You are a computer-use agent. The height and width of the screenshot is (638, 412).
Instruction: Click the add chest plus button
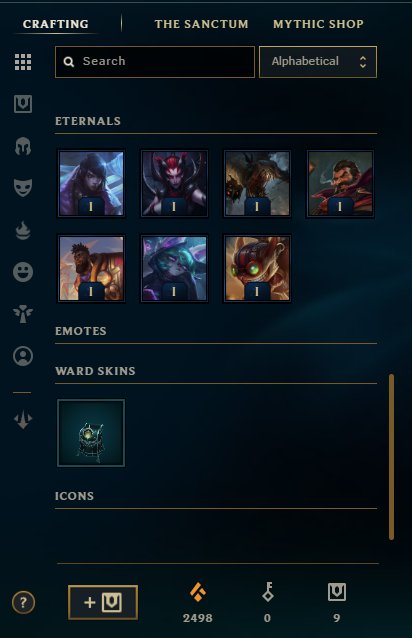(x=103, y=602)
